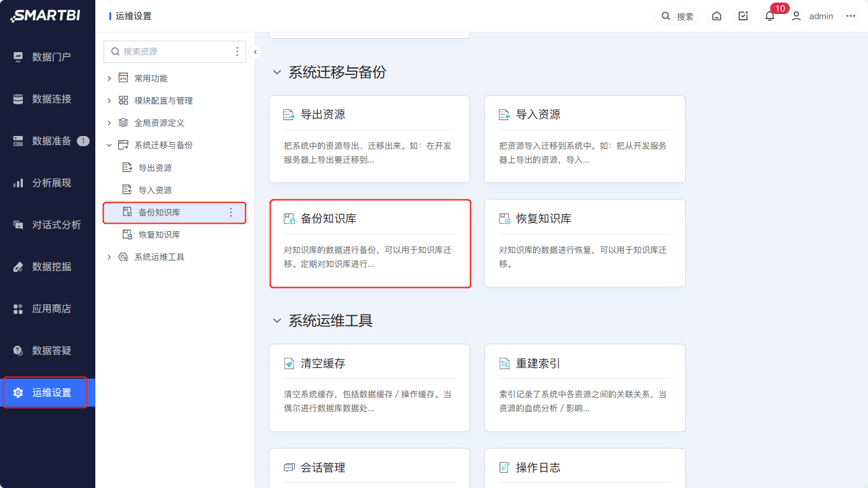Click the three-dot menu beside 备份知识库
This screenshot has height=488, width=868.
tap(231, 212)
